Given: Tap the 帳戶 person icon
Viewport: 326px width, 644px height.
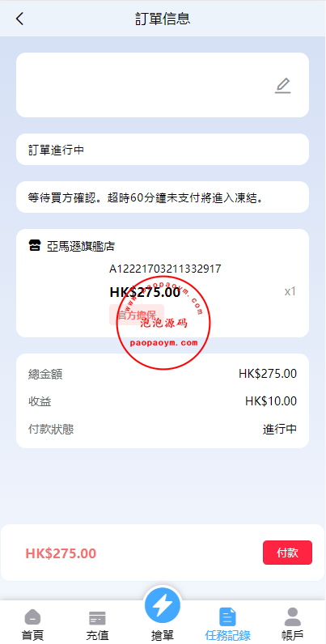Looking at the screenshot, I should coord(293,616).
